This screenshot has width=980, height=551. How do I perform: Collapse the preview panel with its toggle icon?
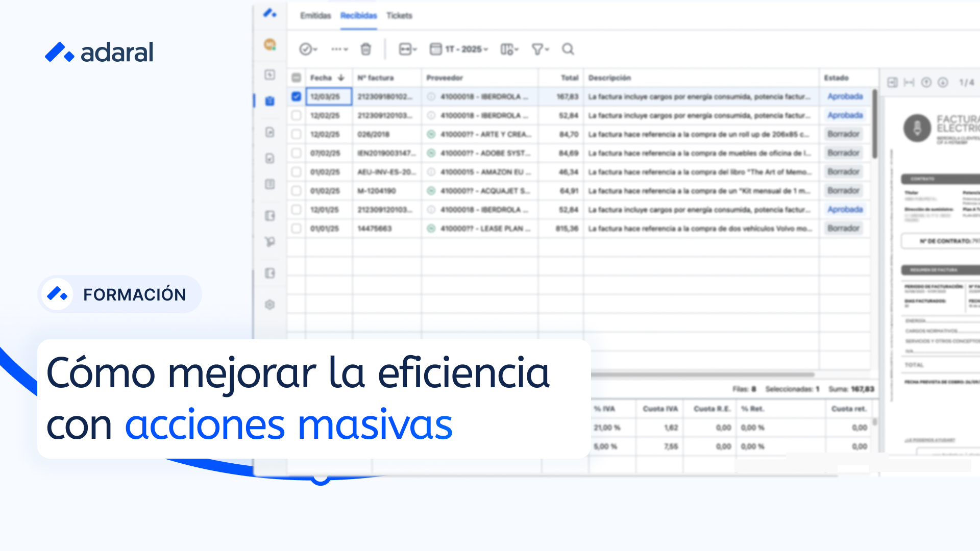pyautogui.click(x=892, y=82)
